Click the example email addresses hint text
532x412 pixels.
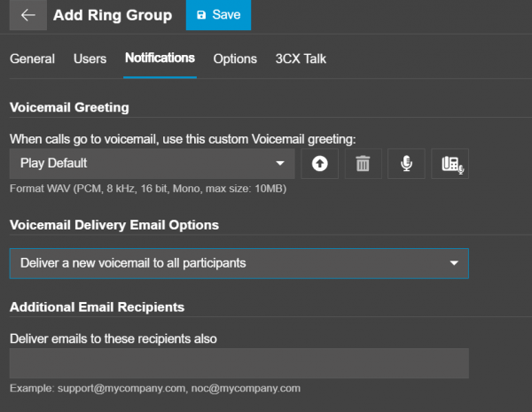point(155,388)
